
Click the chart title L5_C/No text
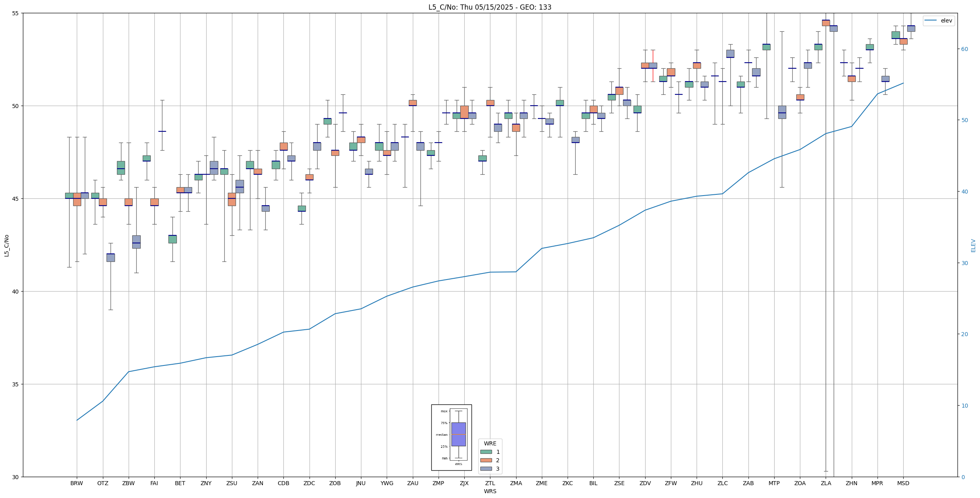[x=490, y=7]
